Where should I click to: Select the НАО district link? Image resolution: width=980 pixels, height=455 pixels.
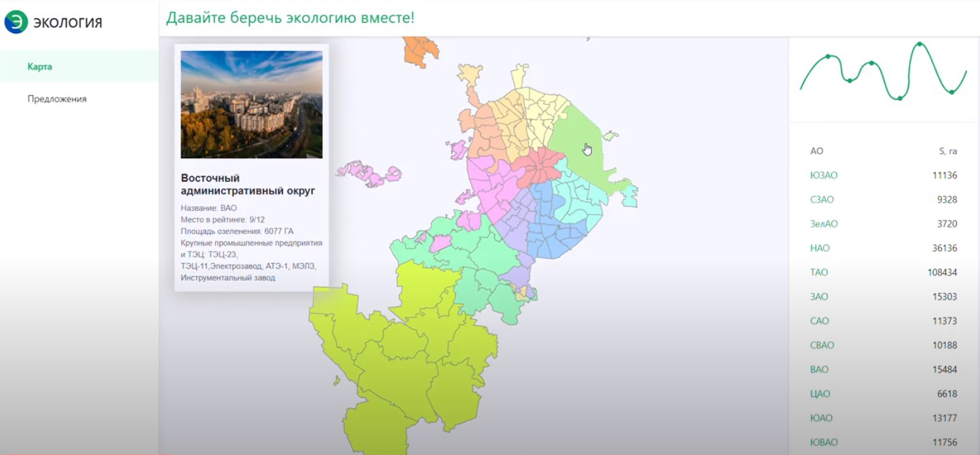click(819, 248)
